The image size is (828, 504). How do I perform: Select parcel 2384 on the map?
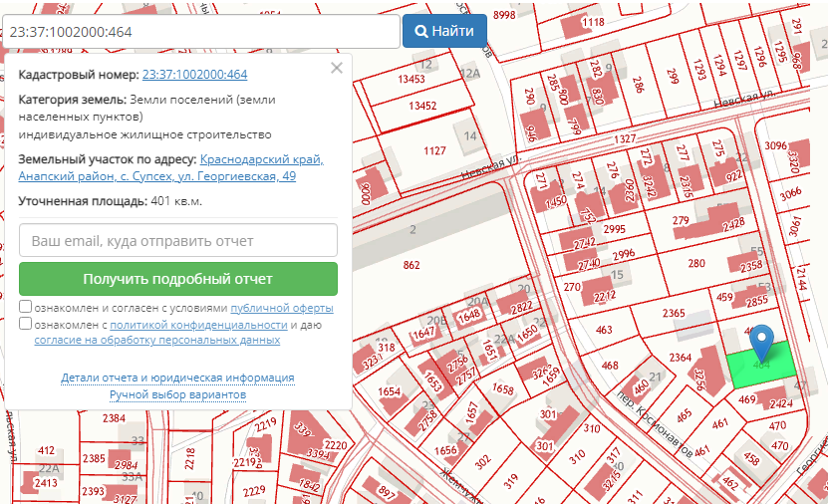pyautogui.click(x=114, y=418)
